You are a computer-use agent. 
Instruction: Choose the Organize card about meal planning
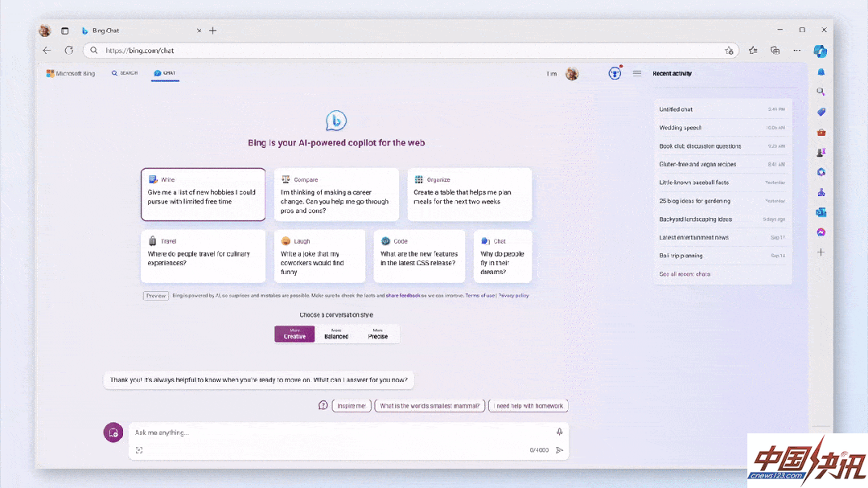pos(470,195)
